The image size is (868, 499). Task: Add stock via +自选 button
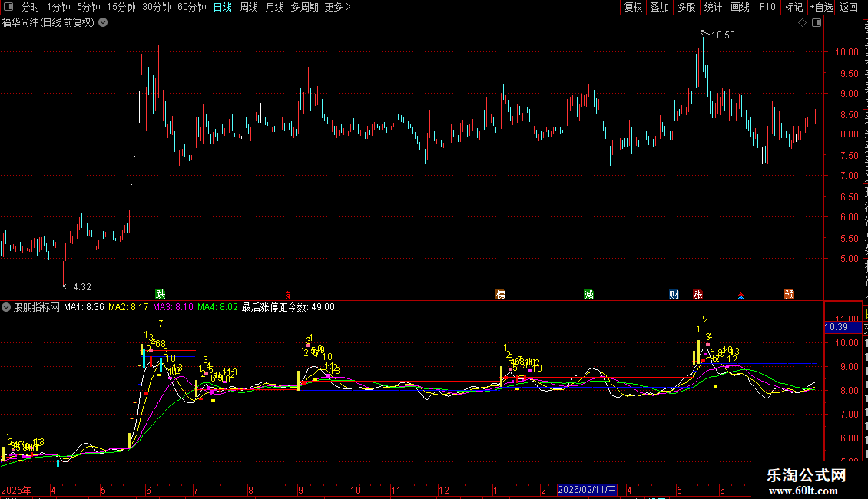(821, 7)
